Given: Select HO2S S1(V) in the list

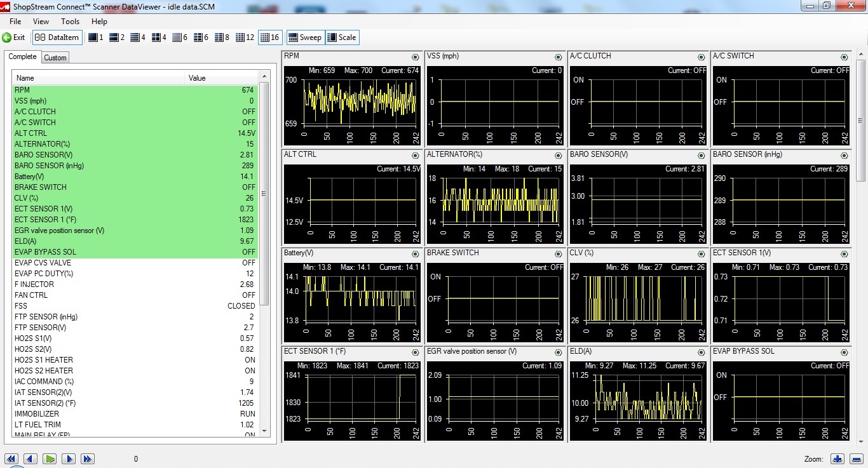Looking at the screenshot, I should pyautogui.click(x=135, y=338).
